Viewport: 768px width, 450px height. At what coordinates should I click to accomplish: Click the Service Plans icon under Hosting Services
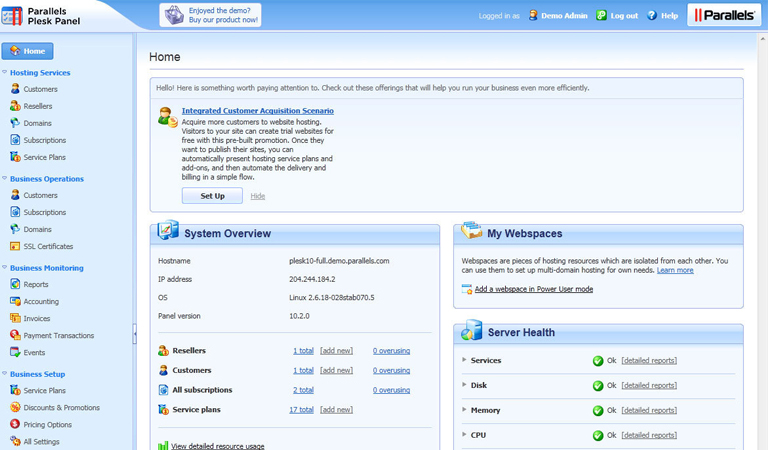click(x=15, y=157)
